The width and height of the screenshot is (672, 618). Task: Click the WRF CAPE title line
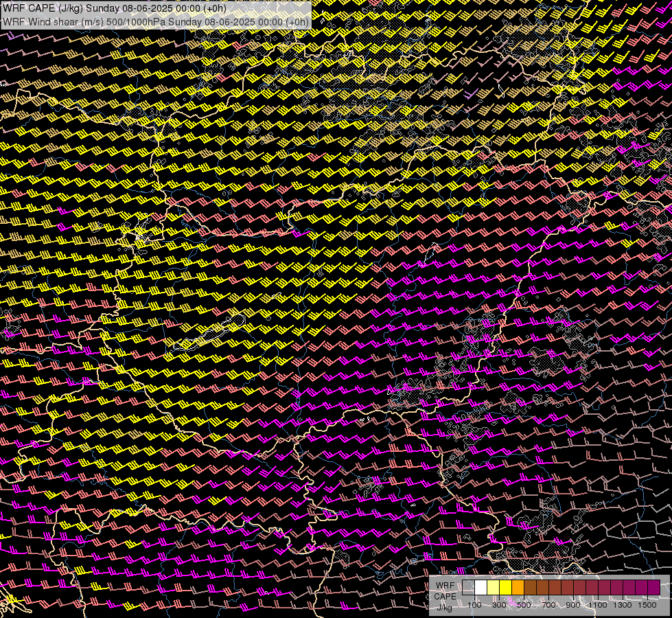115,8
